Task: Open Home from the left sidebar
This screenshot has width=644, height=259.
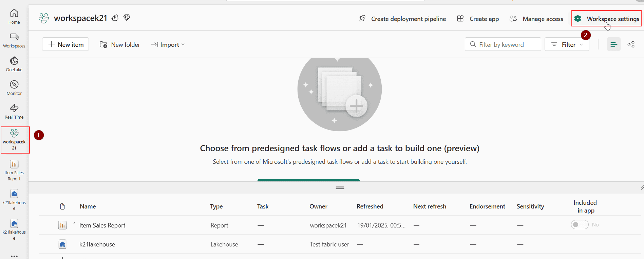Action: click(x=14, y=17)
